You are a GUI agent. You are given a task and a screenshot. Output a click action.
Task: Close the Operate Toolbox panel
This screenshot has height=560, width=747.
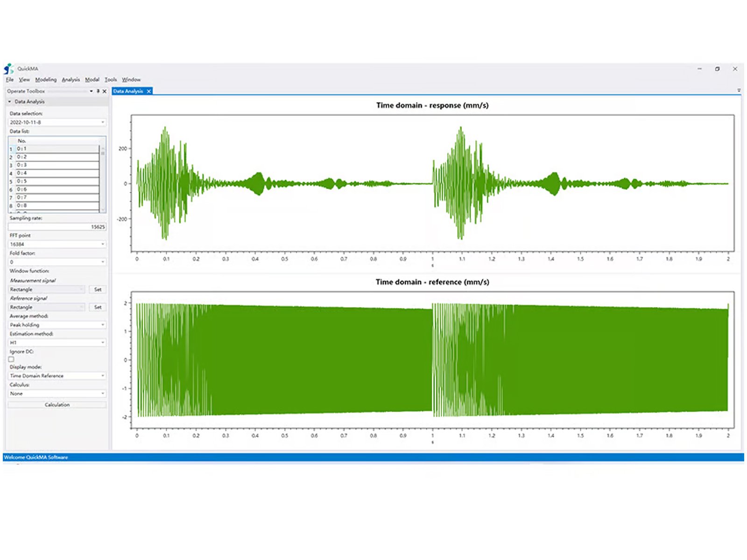pos(105,91)
